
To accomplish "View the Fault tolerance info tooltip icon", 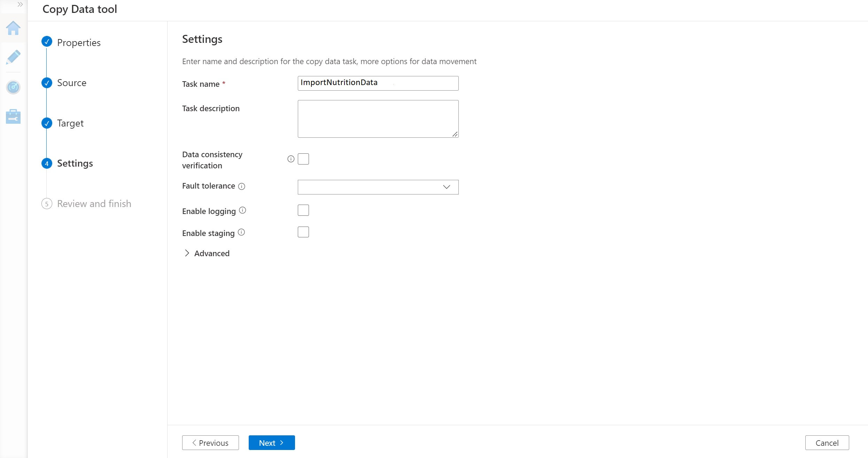I will (x=242, y=186).
